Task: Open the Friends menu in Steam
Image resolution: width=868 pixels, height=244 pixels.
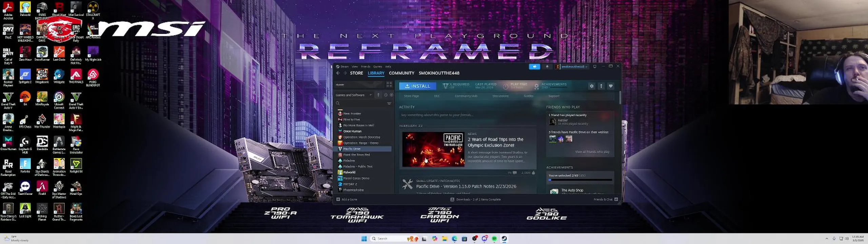Action: (366, 67)
